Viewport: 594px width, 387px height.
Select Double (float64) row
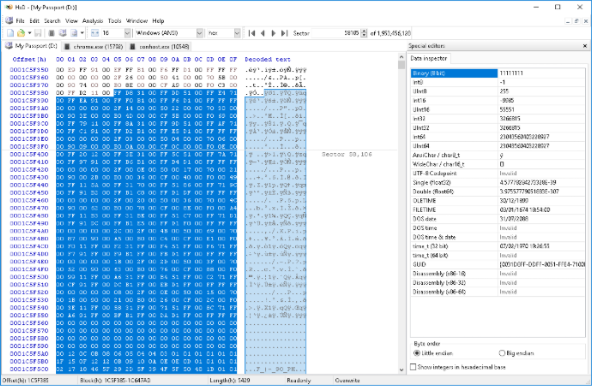[498, 191]
